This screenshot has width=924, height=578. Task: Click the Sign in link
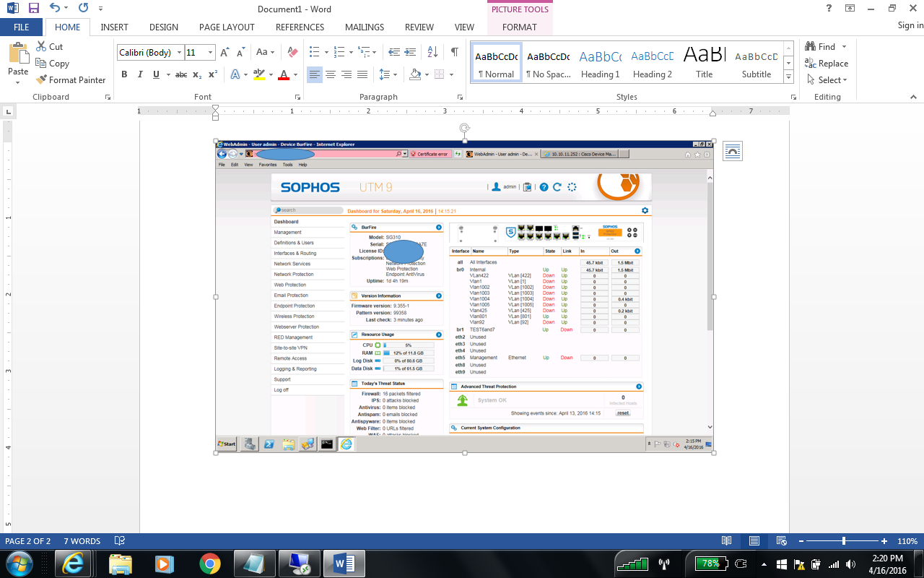click(910, 25)
